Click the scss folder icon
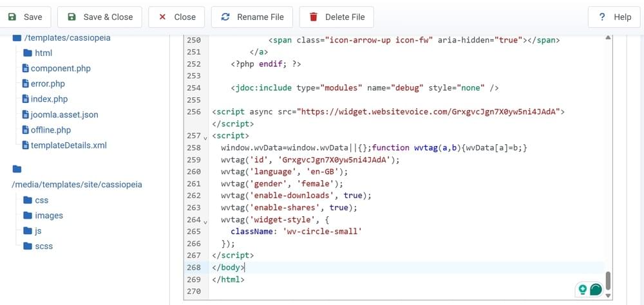 click(28, 246)
